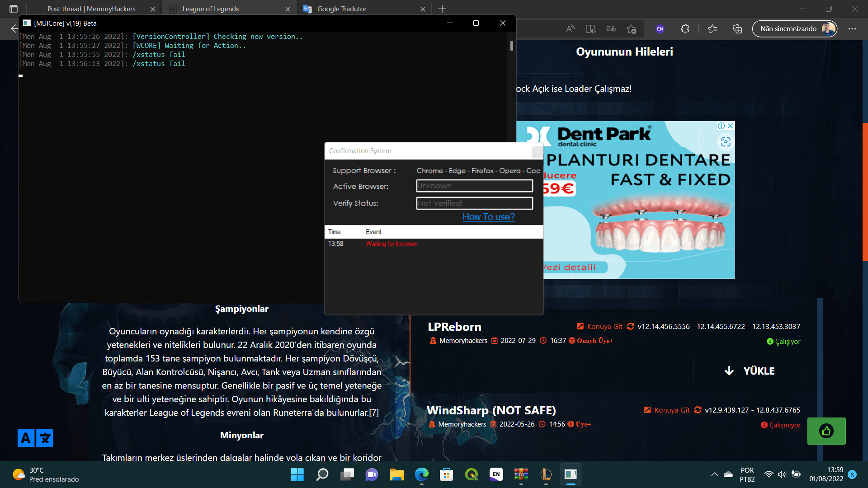
Task: Click the Time column header
Action: (343, 232)
